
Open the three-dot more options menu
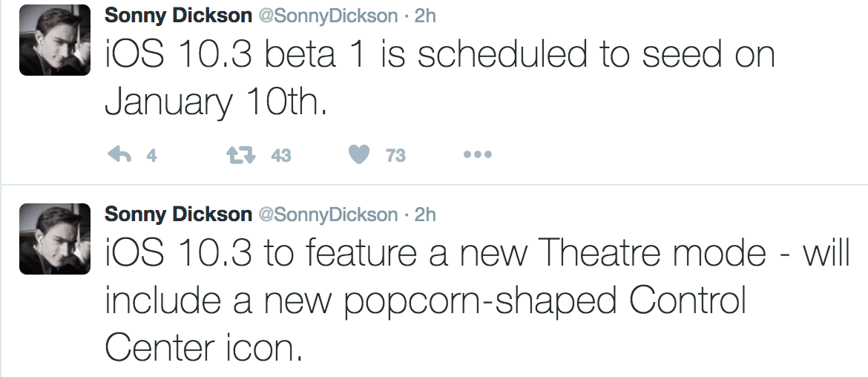coord(477,155)
